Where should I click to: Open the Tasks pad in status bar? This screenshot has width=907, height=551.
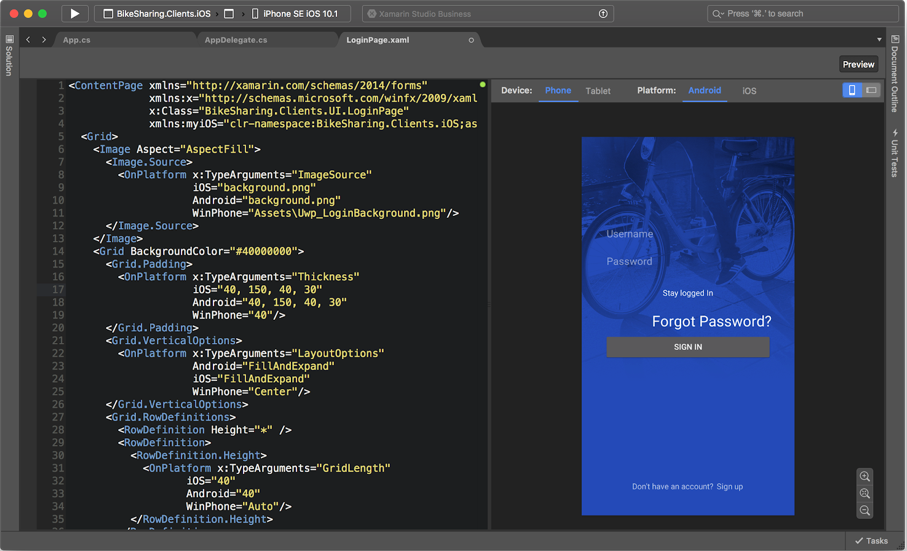(871, 541)
